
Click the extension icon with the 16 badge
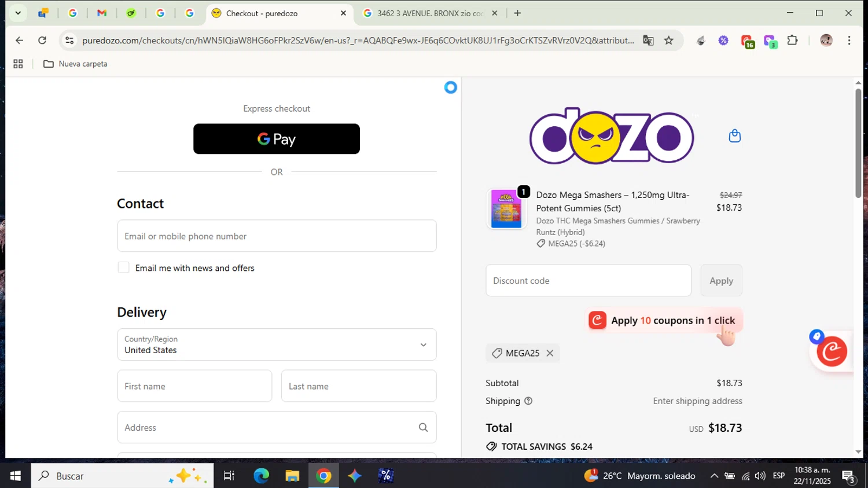point(746,41)
